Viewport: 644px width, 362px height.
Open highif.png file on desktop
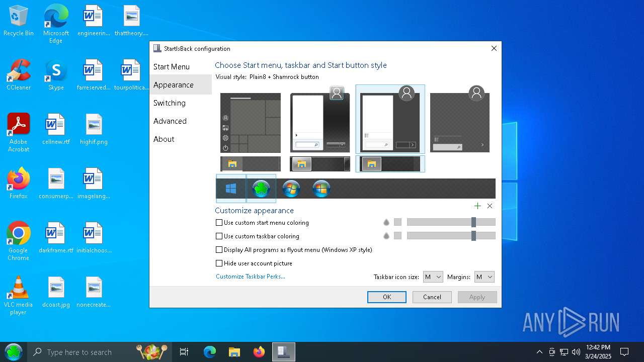pyautogui.click(x=94, y=129)
